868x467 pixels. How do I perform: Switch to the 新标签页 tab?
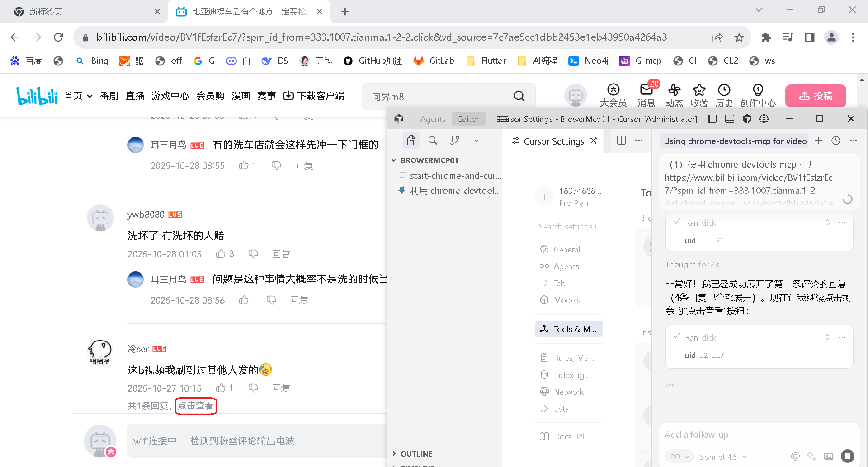tap(86, 12)
